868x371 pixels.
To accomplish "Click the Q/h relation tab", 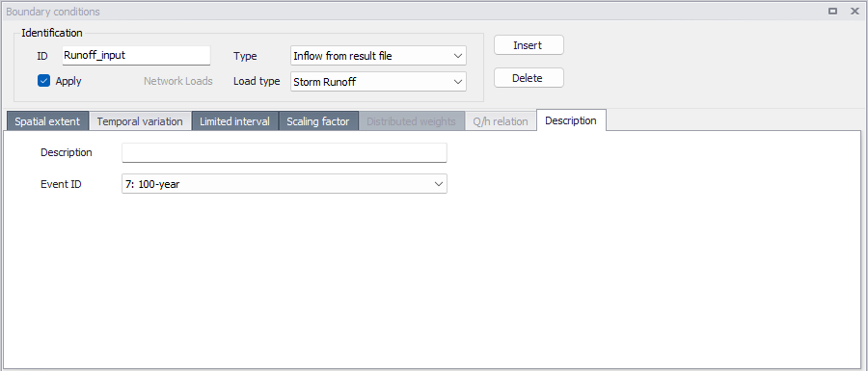I will 501,121.
